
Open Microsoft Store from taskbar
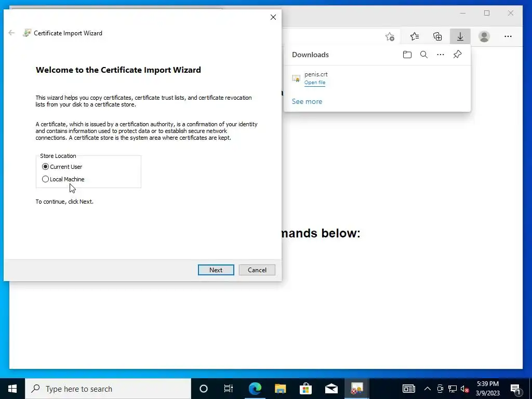[x=305, y=389]
